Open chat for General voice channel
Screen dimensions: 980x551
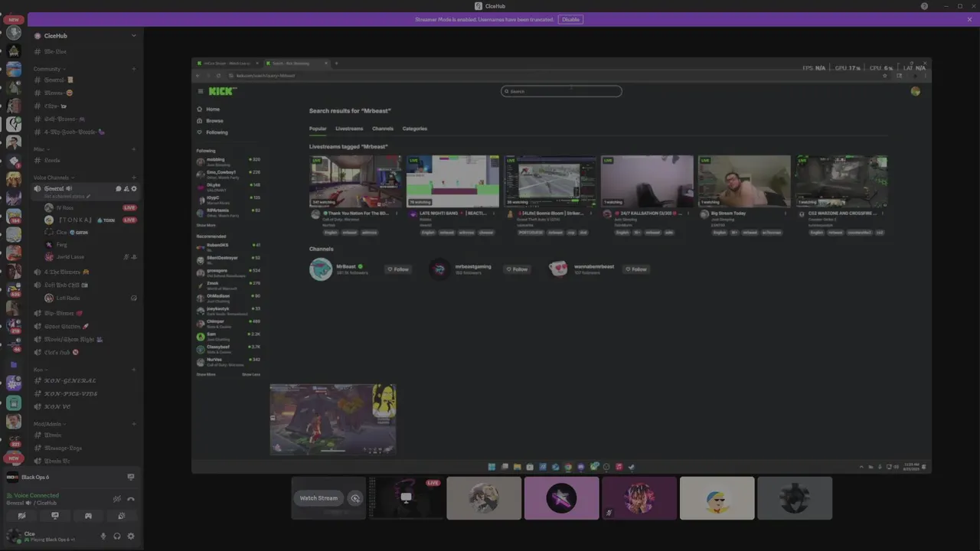[x=119, y=188]
